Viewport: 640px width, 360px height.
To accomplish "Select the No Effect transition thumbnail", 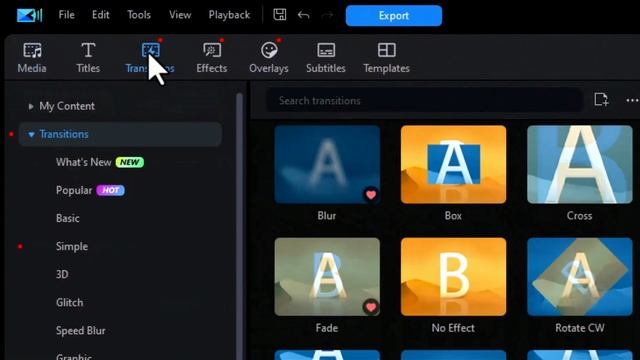I will coord(453,277).
